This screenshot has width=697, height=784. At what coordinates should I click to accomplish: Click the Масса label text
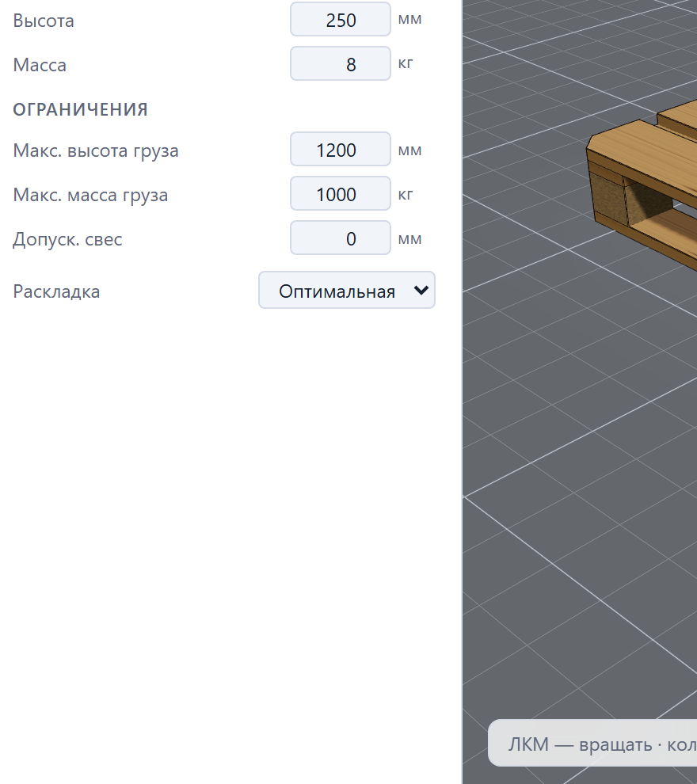(x=40, y=65)
